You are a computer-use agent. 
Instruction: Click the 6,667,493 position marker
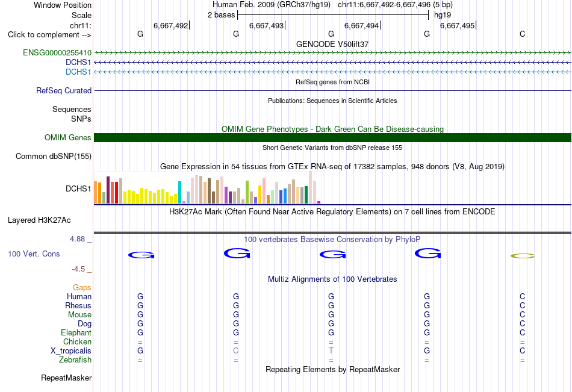267,25
